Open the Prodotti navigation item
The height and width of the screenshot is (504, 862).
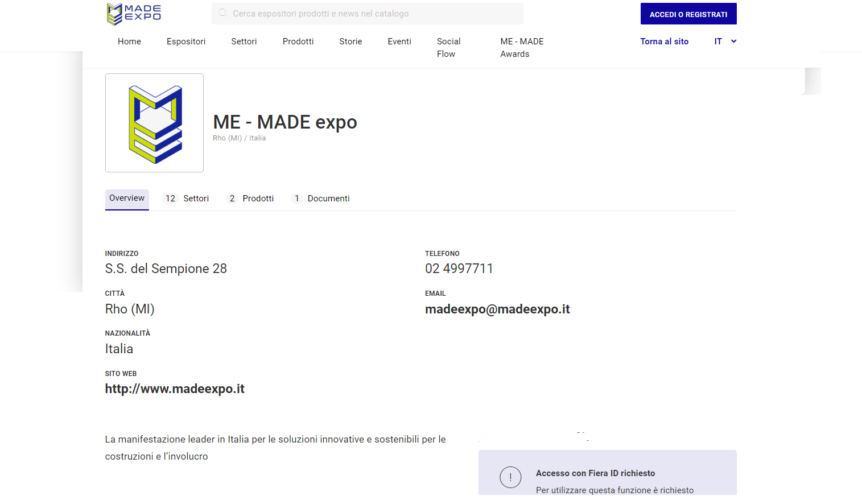(298, 42)
